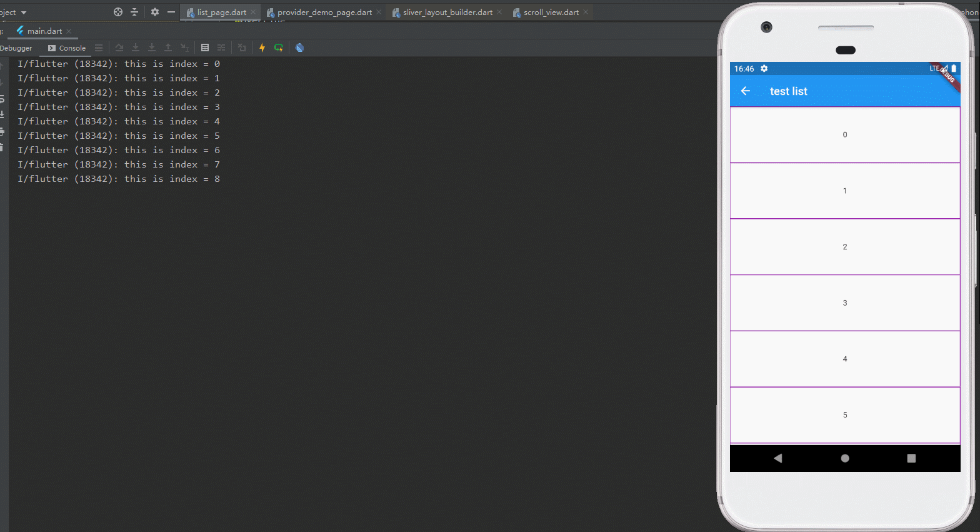The width and height of the screenshot is (980, 532).
Task: Tap list item 1 in emulator
Action: coord(845,191)
